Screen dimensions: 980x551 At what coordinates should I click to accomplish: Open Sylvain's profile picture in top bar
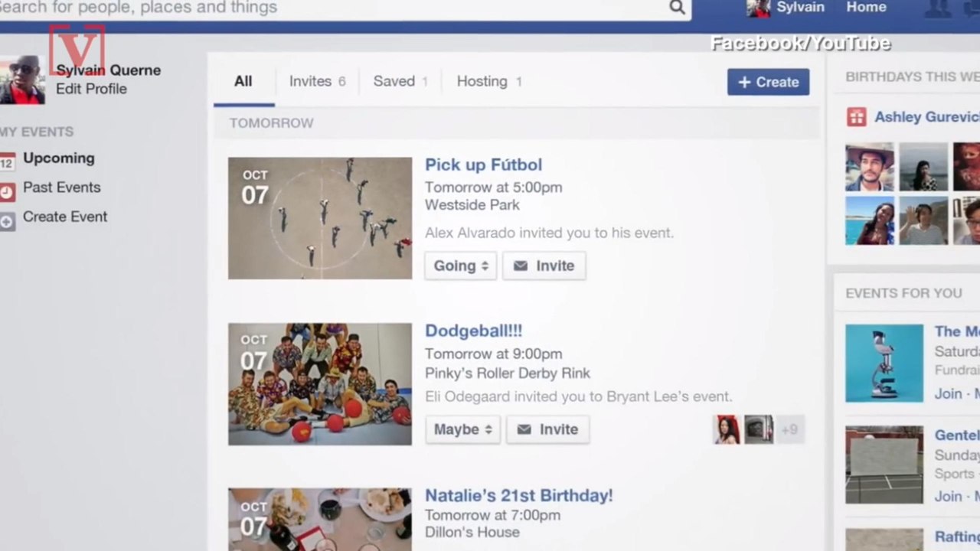(759, 8)
